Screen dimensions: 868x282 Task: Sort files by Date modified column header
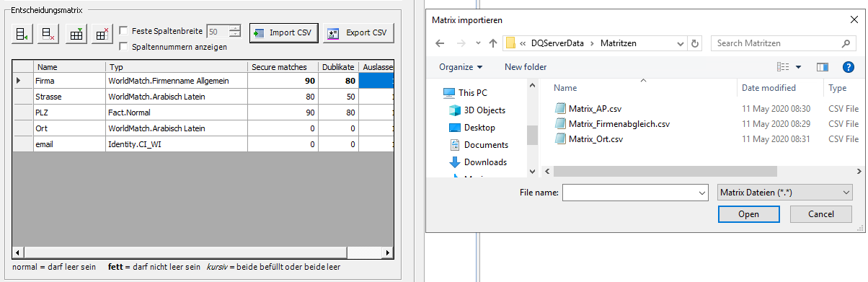[780, 88]
